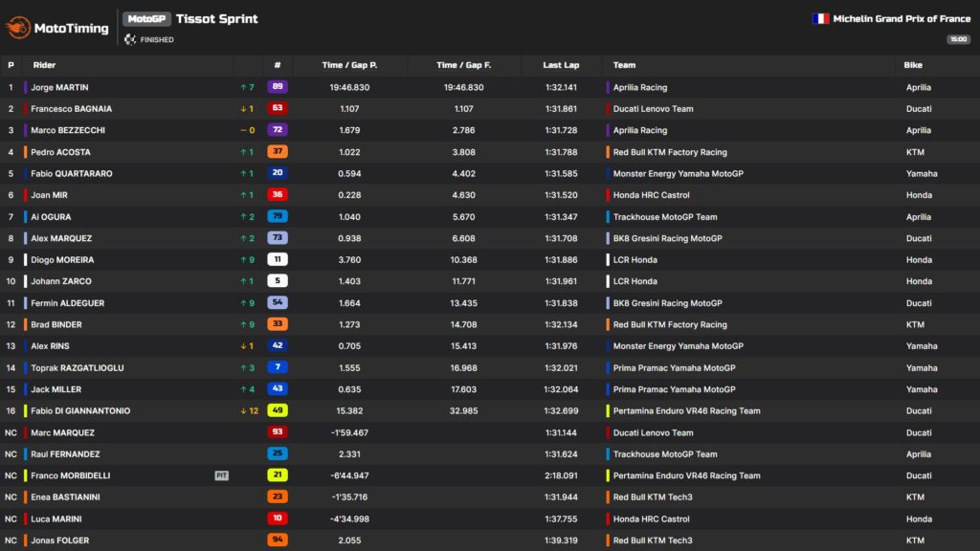Image resolution: width=980 pixels, height=551 pixels.
Task: Click number badge 54 of Aldeguer
Action: click(278, 302)
